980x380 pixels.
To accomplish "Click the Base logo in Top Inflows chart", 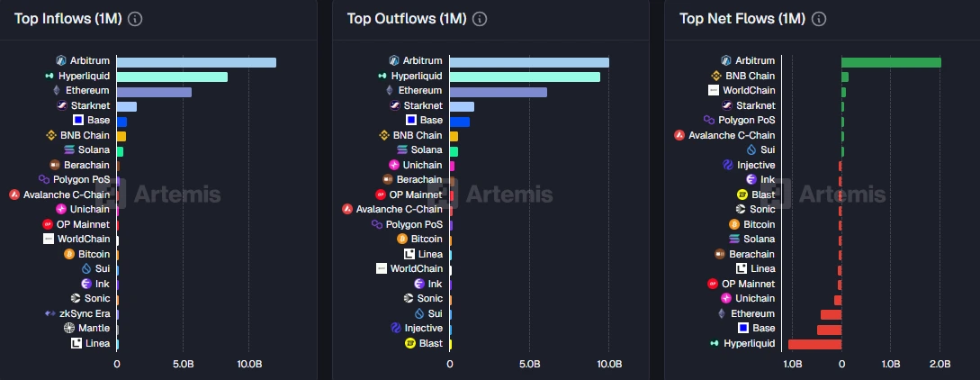I will click(x=78, y=120).
